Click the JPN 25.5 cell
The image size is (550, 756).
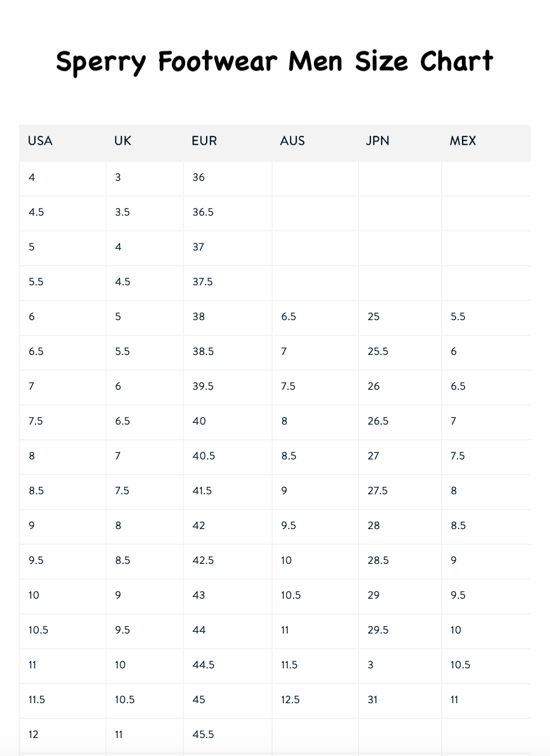(x=378, y=352)
